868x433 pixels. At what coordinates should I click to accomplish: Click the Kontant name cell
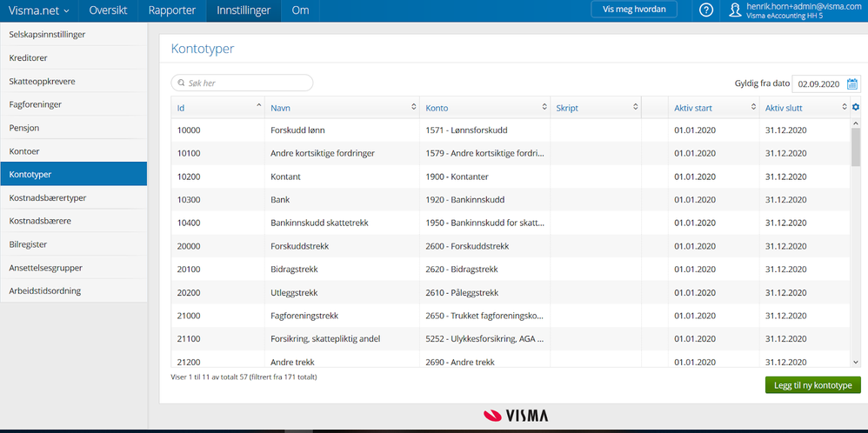coord(343,177)
